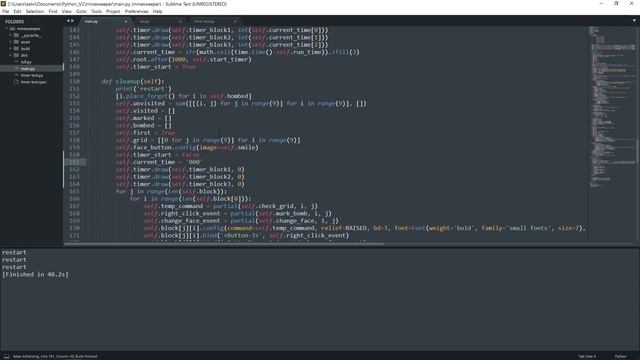The width and height of the screenshot is (640, 360).
Task: Click the FOLDERS sidebar header
Action: [x=14, y=22]
